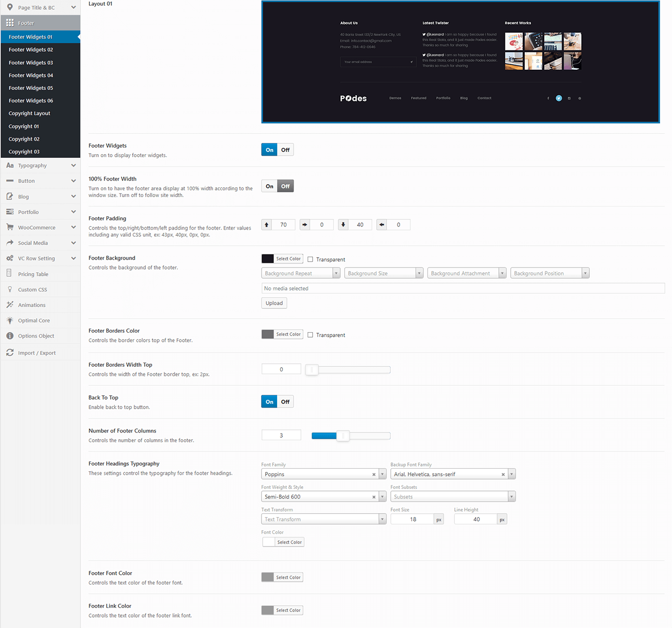
Task: Click the WooCommerce cart icon
Action: pyautogui.click(x=10, y=227)
